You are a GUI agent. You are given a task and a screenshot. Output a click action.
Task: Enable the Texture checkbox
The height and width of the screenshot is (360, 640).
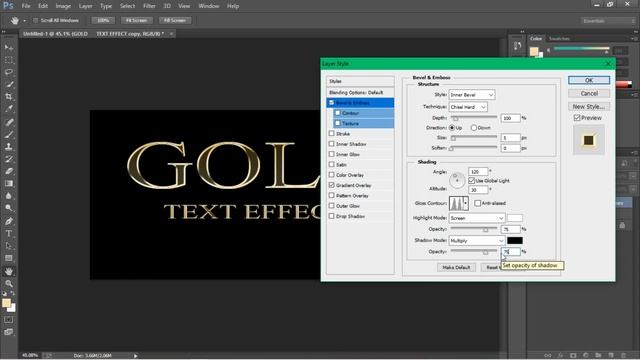point(338,123)
